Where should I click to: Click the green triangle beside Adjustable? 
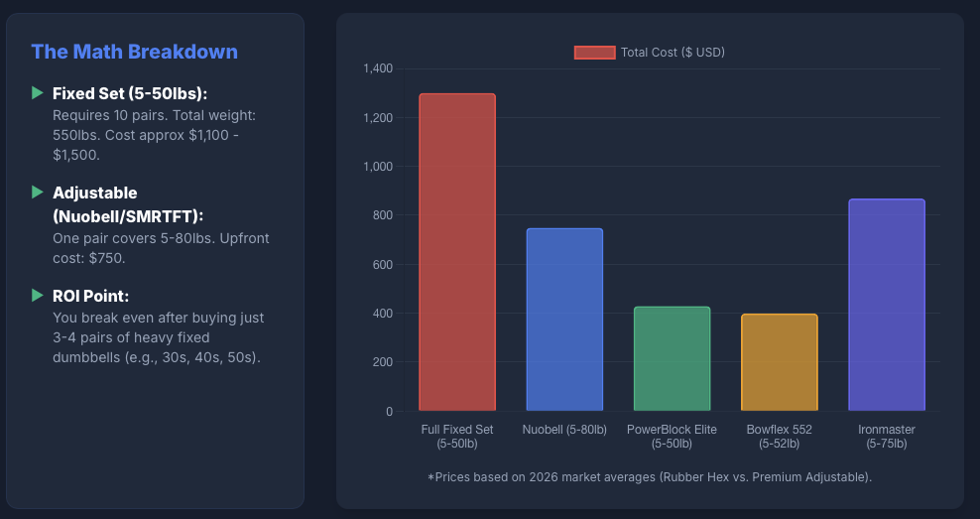[x=38, y=192]
